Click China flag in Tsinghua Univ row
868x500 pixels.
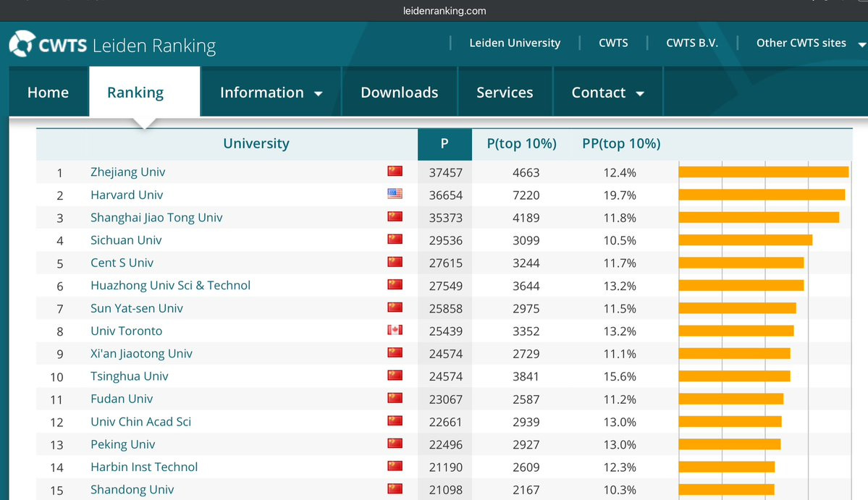(395, 376)
